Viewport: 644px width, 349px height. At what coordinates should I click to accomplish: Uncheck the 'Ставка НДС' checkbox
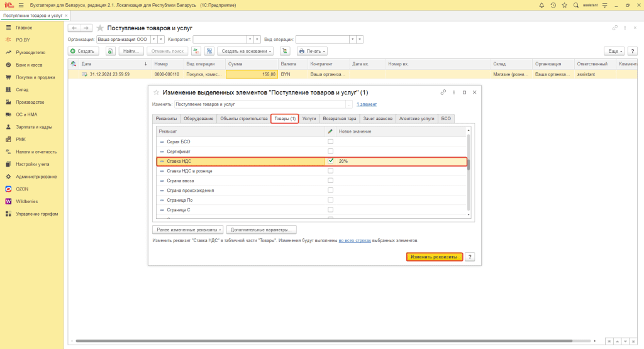tap(331, 161)
